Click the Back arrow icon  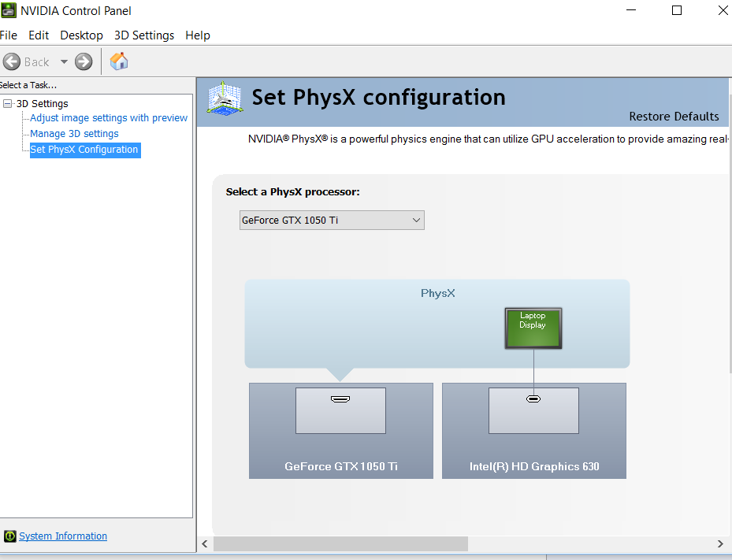click(12, 61)
